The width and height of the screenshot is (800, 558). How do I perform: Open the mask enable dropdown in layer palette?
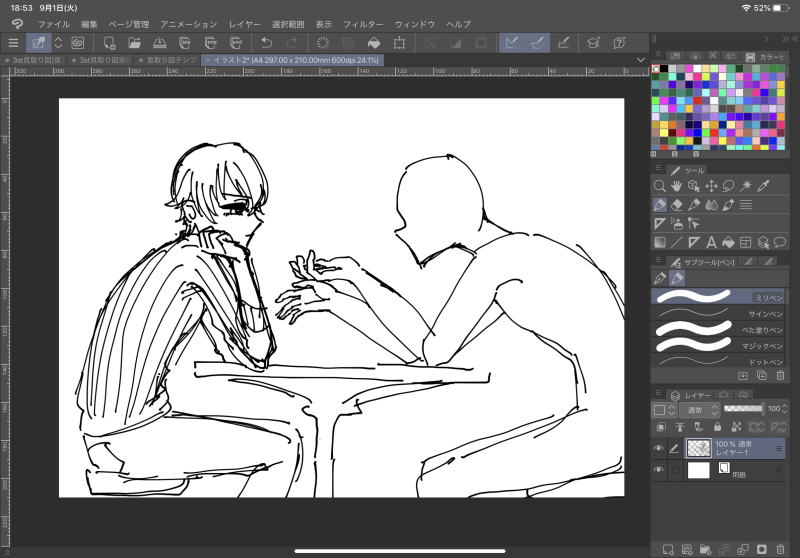(757, 427)
